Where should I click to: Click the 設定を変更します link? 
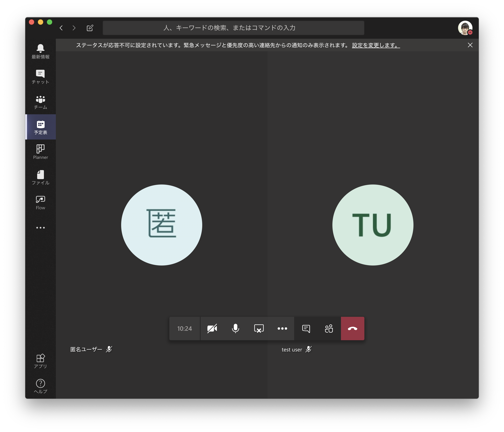(376, 45)
